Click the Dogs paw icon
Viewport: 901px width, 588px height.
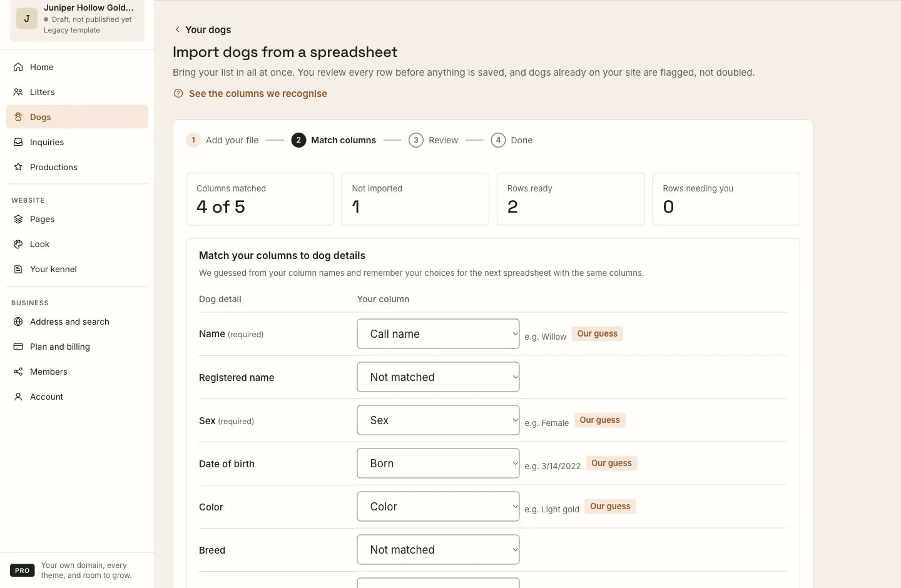pyautogui.click(x=18, y=117)
